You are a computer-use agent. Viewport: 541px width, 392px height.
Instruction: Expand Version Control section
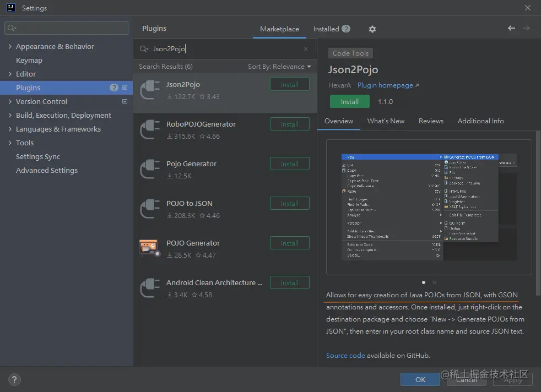[10, 101]
